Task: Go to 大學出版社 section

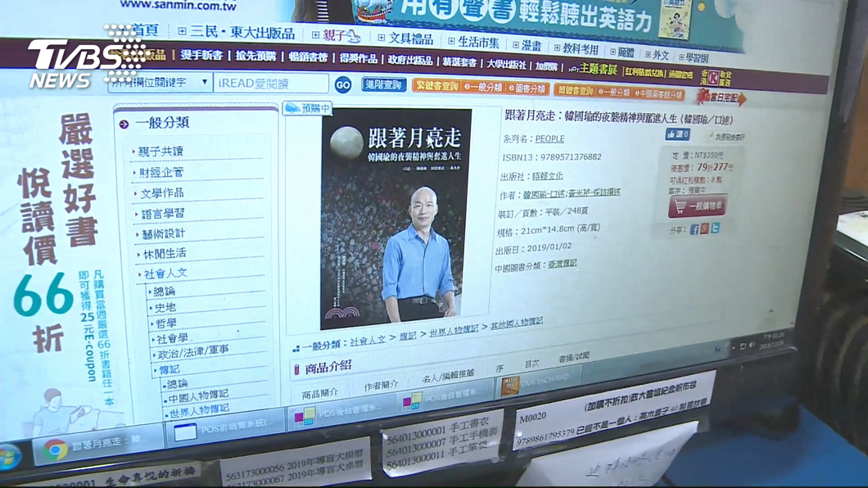Action: (x=507, y=64)
